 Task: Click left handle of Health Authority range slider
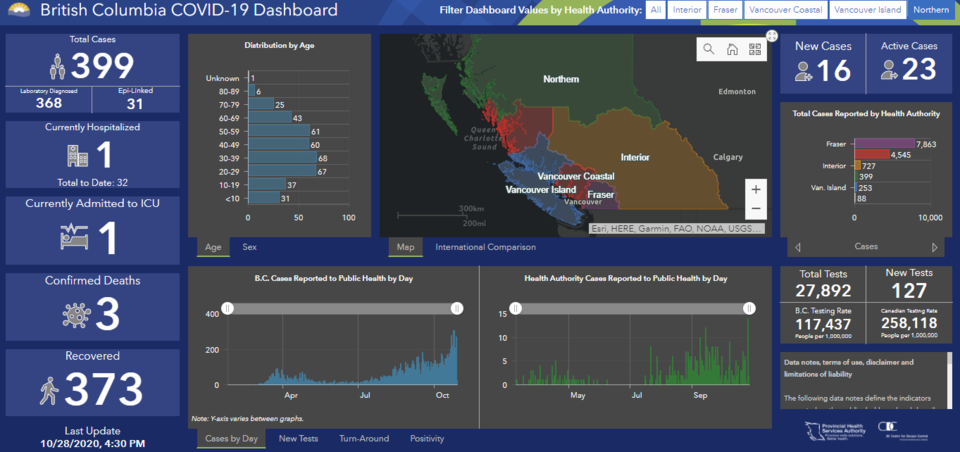click(x=516, y=309)
